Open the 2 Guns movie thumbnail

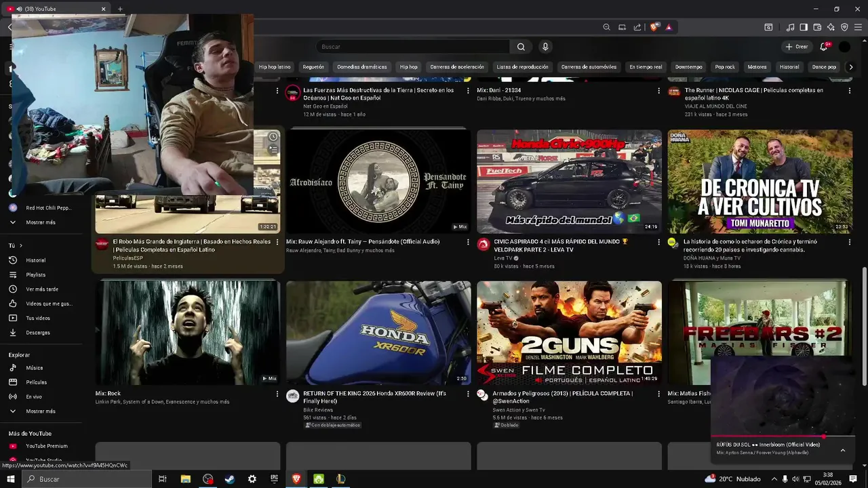pos(569,333)
